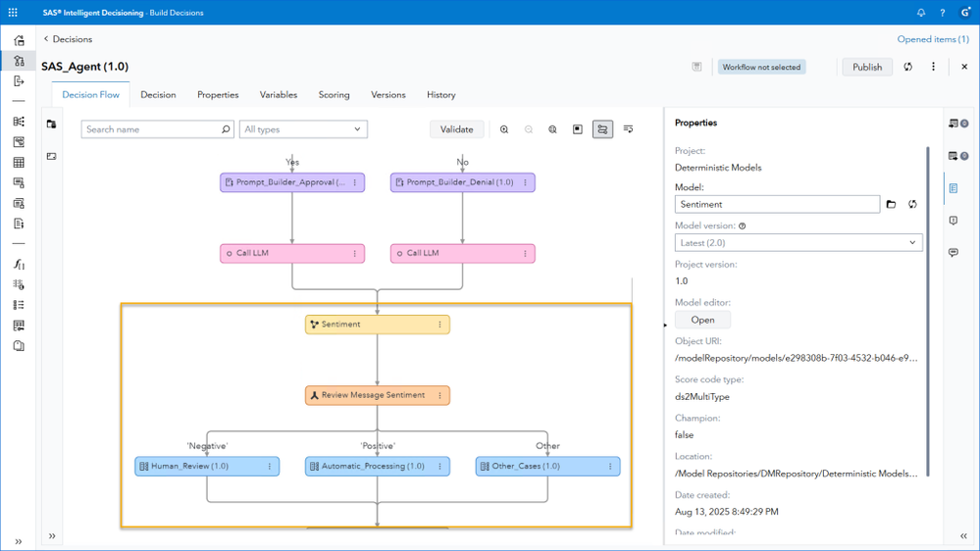This screenshot has width=980, height=551.
Task: Open the help question mark menu
Action: [943, 13]
